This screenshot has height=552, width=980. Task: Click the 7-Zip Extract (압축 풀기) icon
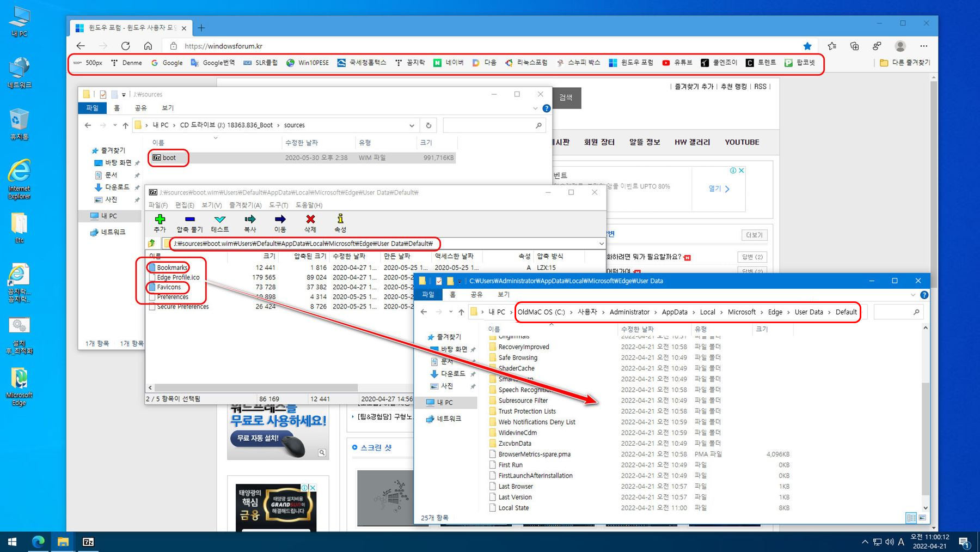(189, 219)
